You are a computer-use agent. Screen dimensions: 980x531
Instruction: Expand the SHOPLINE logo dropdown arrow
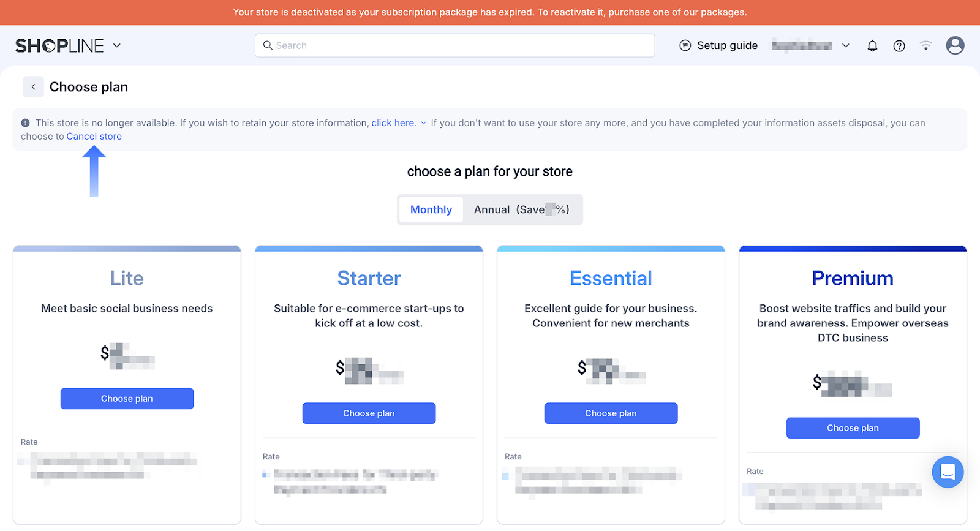[117, 46]
